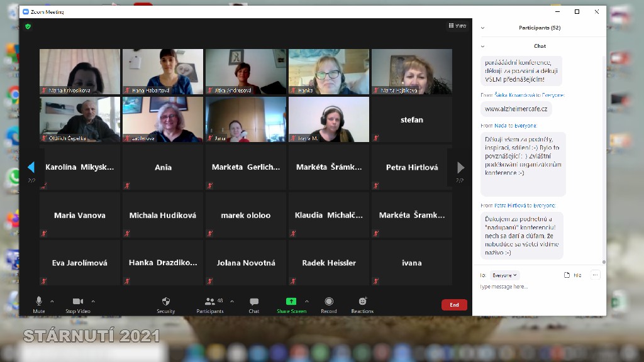Open www.alzheimercafe.cz link in chat
The height and width of the screenshot is (362, 644).
pyautogui.click(x=516, y=109)
